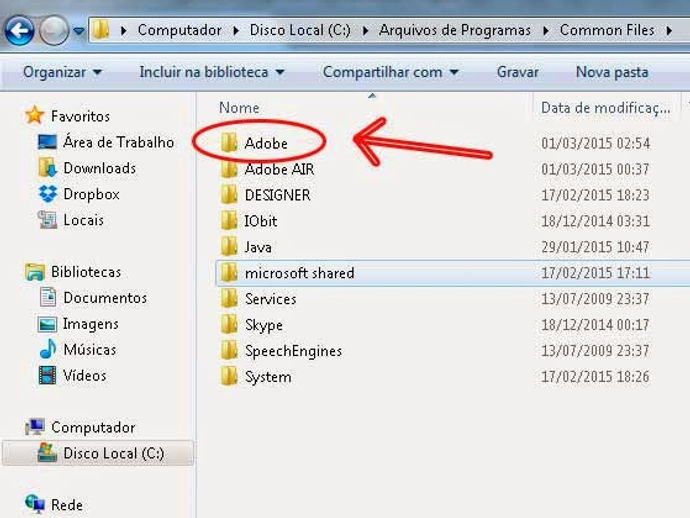Select the Adobe folder icon
The width and height of the screenshot is (690, 518).
point(229,143)
